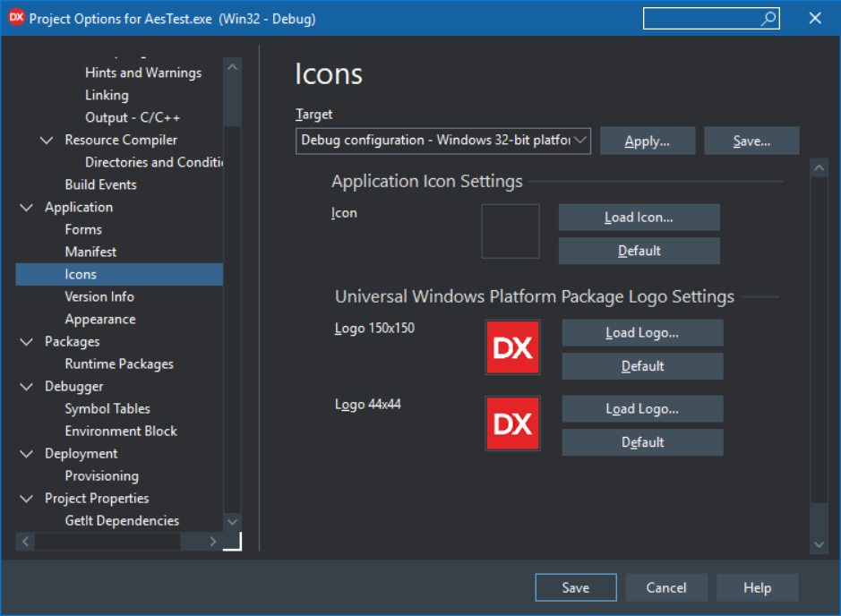Click the empty application Icon preview box

click(x=511, y=231)
